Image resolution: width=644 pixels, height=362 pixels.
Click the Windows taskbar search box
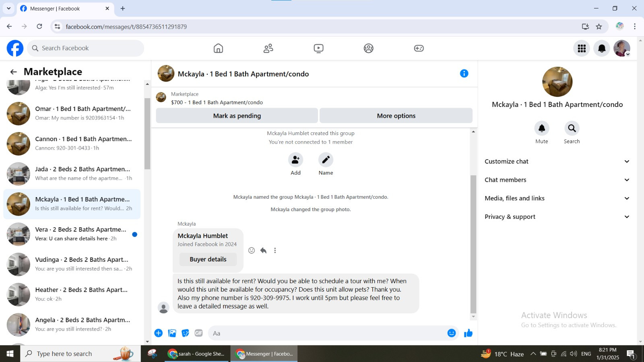80,354
